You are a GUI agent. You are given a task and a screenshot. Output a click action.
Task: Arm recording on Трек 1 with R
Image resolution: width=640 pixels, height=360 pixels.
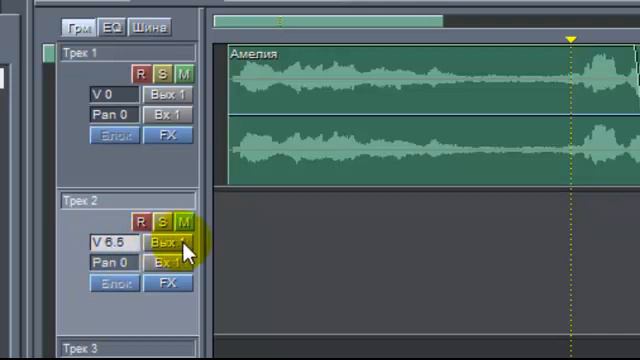[x=141, y=74]
